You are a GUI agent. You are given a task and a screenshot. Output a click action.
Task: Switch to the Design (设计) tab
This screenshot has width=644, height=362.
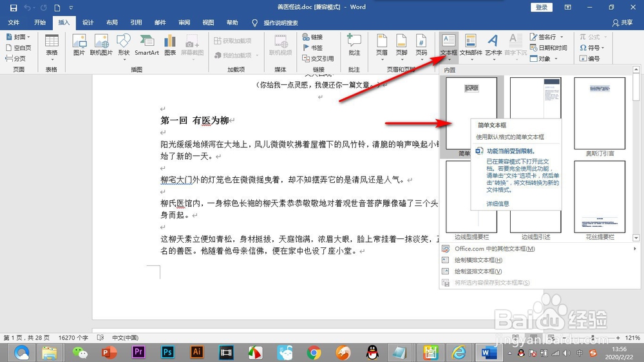tap(88, 23)
